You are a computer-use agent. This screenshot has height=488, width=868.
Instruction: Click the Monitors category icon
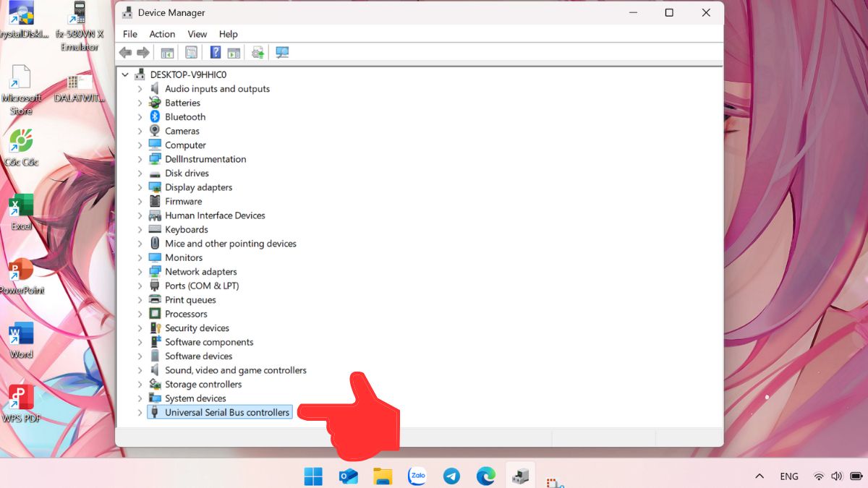tap(155, 257)
